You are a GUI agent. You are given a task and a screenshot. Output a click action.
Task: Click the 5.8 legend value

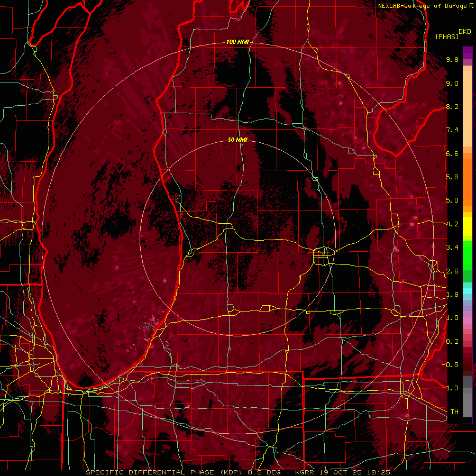(452, 177)
